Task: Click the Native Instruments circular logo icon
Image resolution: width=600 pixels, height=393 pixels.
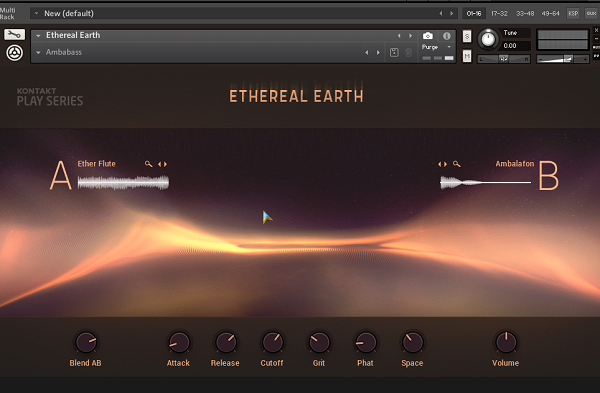Action: pos(14,53)
